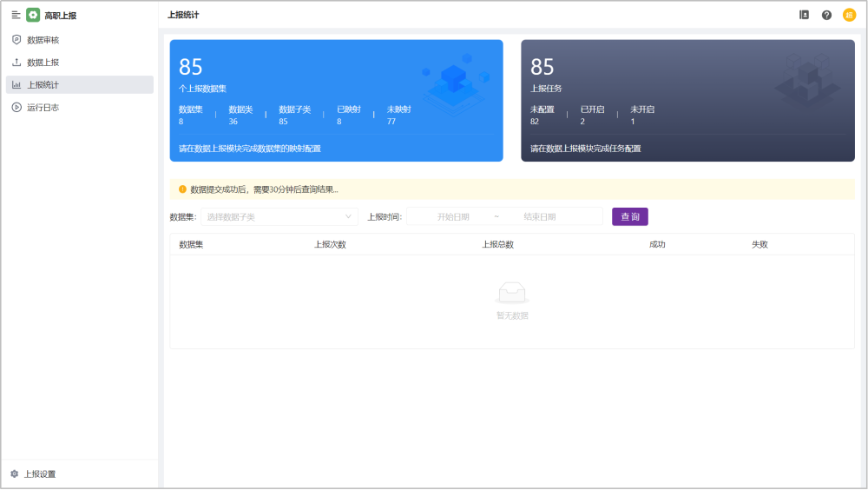This screenshot has height=490, width=868.
Task: Open the 数据审核 menu item
Action: tap(80, 40)
